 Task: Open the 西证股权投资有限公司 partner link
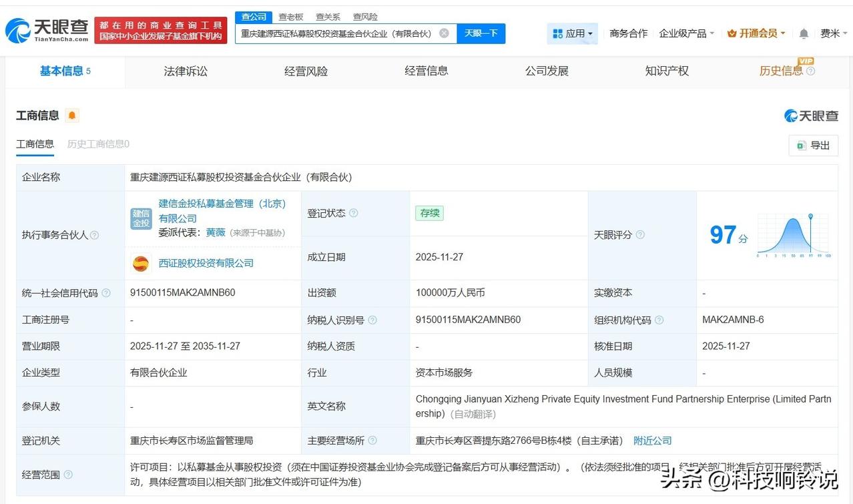pos(206,263)
